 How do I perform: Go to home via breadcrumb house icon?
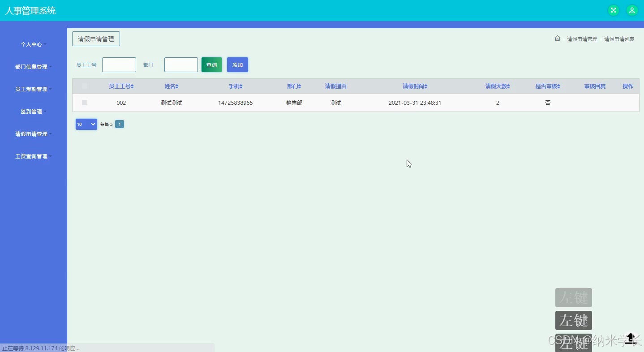[558, 39]
